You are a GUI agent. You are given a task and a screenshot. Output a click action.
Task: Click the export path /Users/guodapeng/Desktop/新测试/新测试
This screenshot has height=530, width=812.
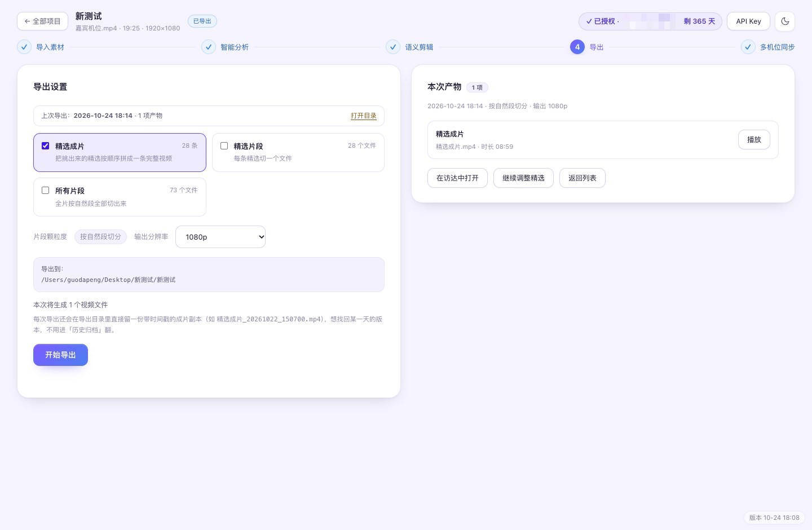click(108, 280)
